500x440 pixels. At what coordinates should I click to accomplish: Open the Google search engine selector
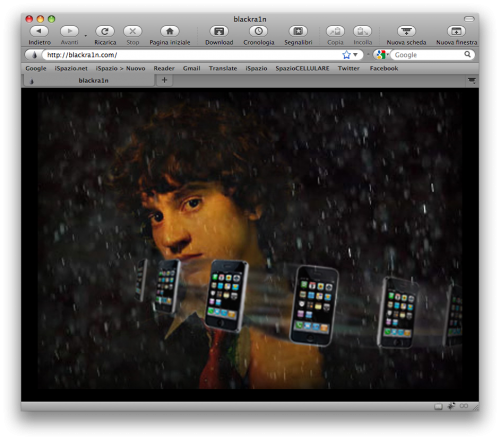(382, 55)
